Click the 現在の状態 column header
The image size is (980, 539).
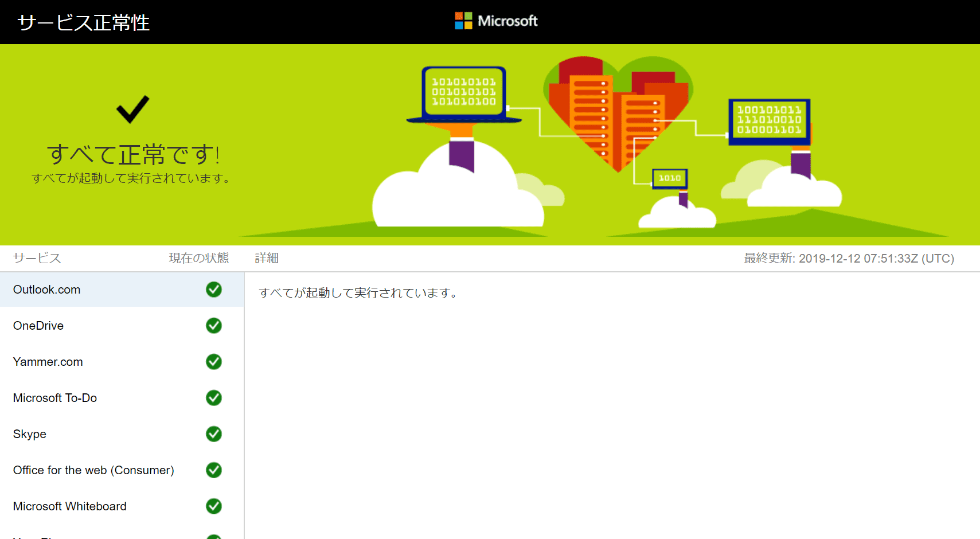point(199,258)
